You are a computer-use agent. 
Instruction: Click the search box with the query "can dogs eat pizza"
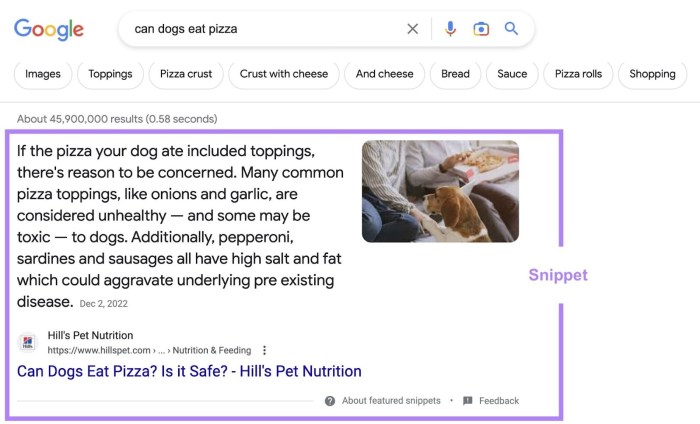click(x=260, y=29)
